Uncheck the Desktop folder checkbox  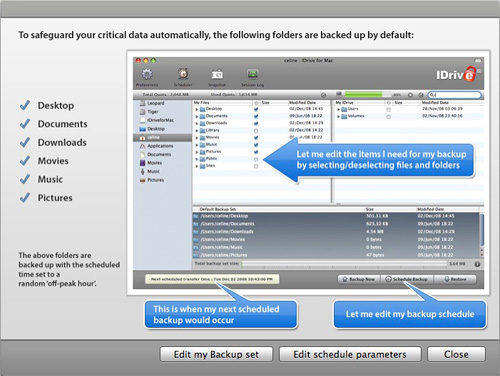coord(256,109)
